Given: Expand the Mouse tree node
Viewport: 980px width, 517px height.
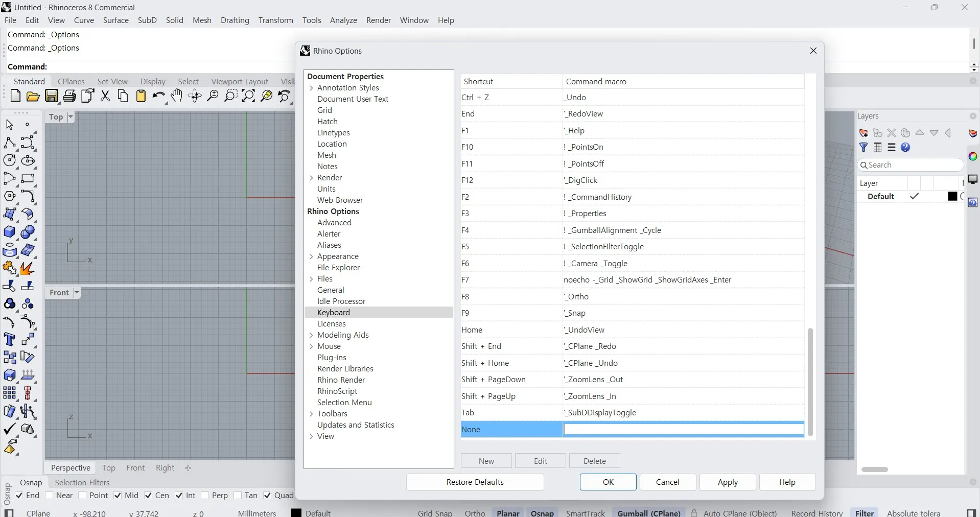Looking at the screenshot, I should point(311,346).
